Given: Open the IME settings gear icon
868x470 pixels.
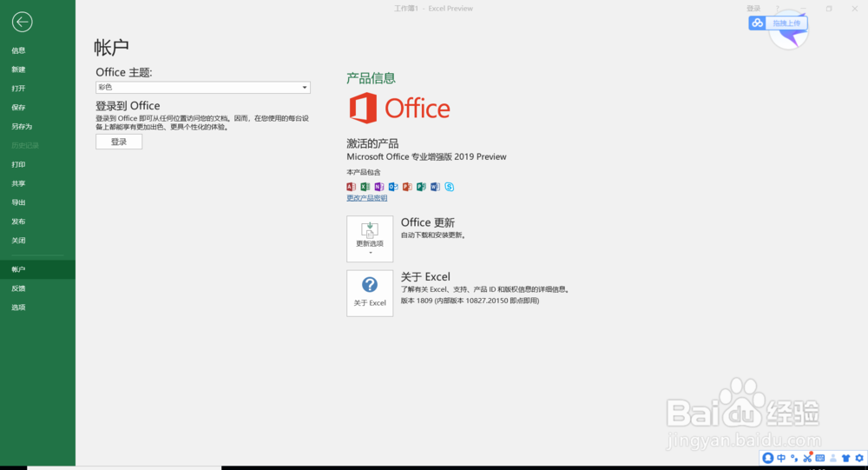Looking at the screenshot, I should pyautogui.click(x=859, y=458).
